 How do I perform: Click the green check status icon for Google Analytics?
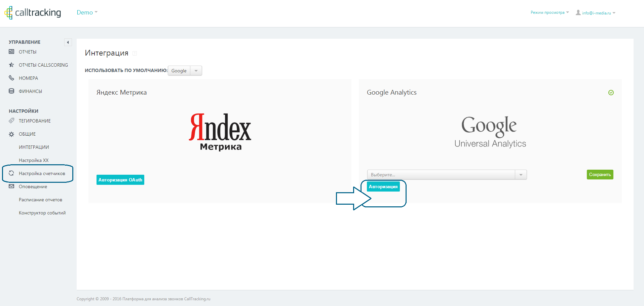click(x=611, y=93)
